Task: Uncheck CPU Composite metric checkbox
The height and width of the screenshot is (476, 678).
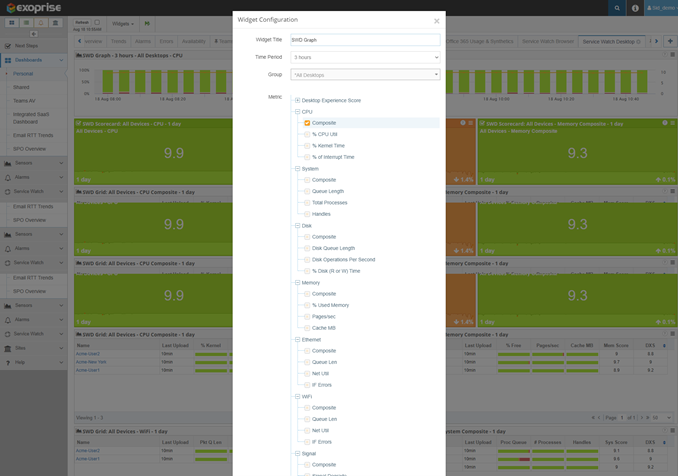Action: tap(307, 123)
